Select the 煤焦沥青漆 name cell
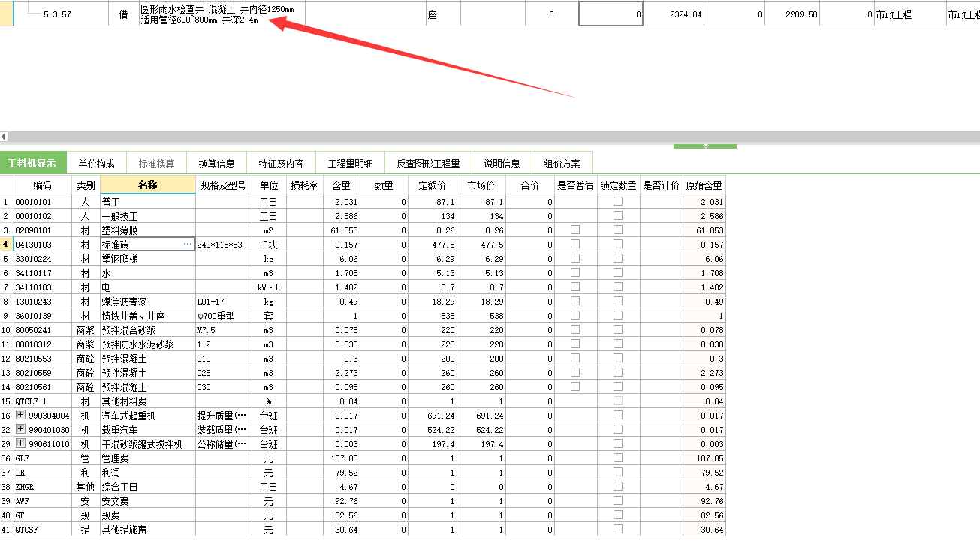The image size is (980, 541). coord(147,302)
